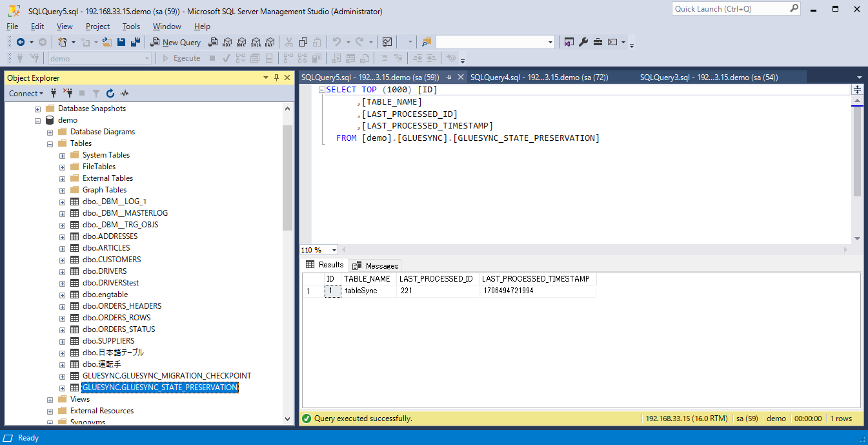868x445 pixels.
Task: Click the LAST_PROCESSED_TIMESTAMP column header
Action: [x=537, y=279]
